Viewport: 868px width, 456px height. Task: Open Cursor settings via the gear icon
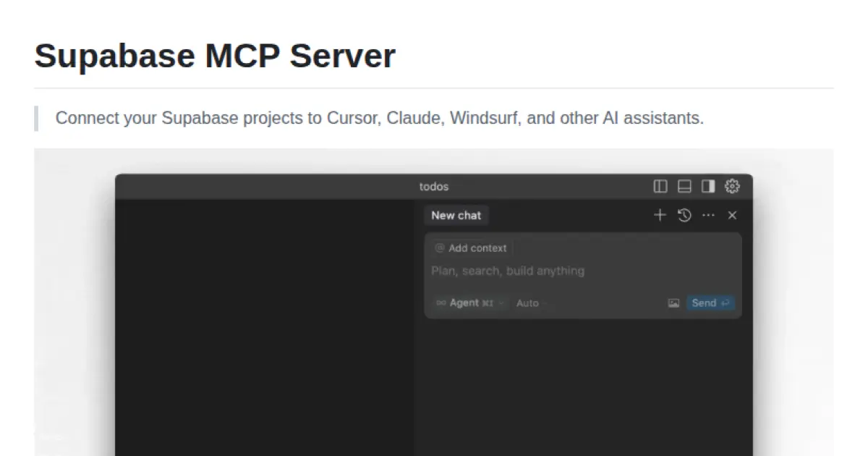coord(733,186)
